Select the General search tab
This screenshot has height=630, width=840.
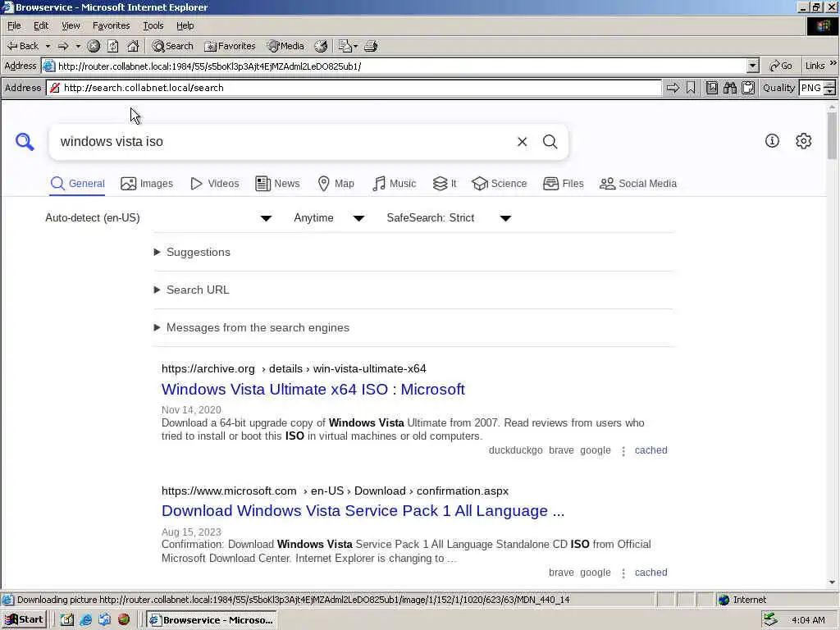78,184
